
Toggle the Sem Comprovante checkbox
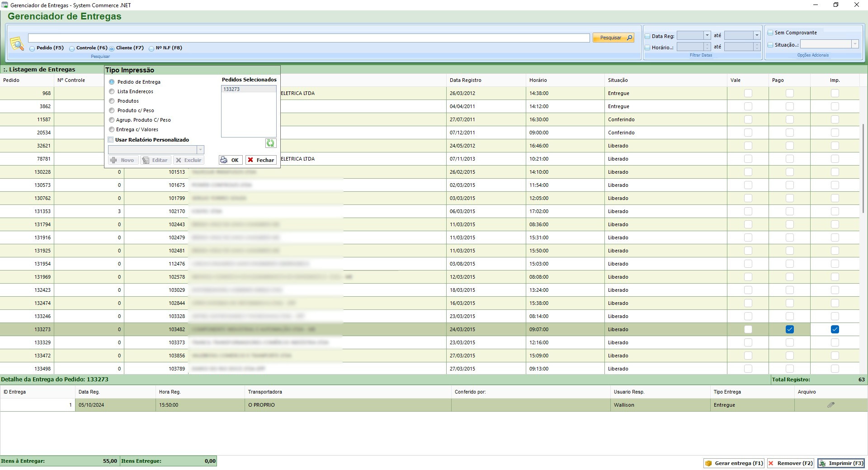(770, 33)
